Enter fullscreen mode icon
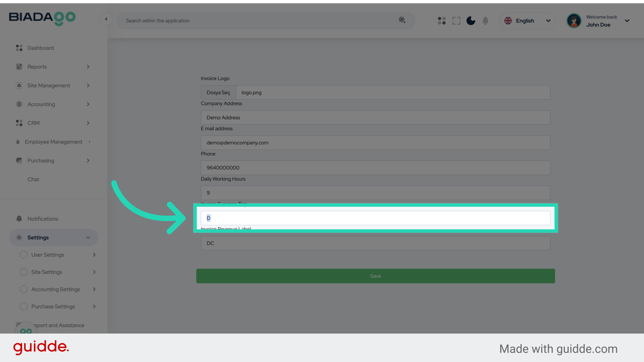Image resolution: width=644 pixels, height=362 pixels. click(x=456, y=21)
